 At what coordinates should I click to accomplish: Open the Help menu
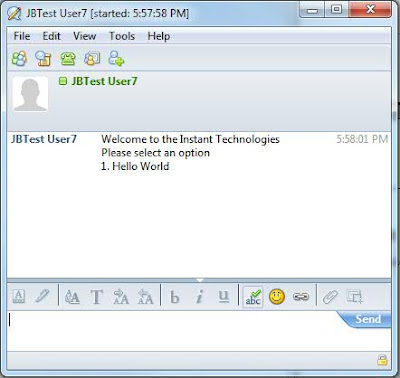pos(159,36)
